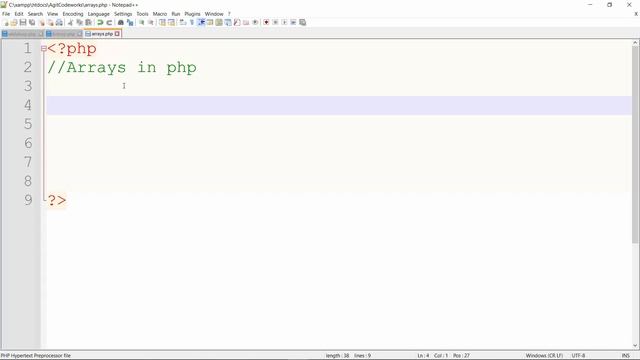Select the arrays.php tab
The height and width of the screenshot is (360, 640).
pyautogui.click(x=102, y=34)
